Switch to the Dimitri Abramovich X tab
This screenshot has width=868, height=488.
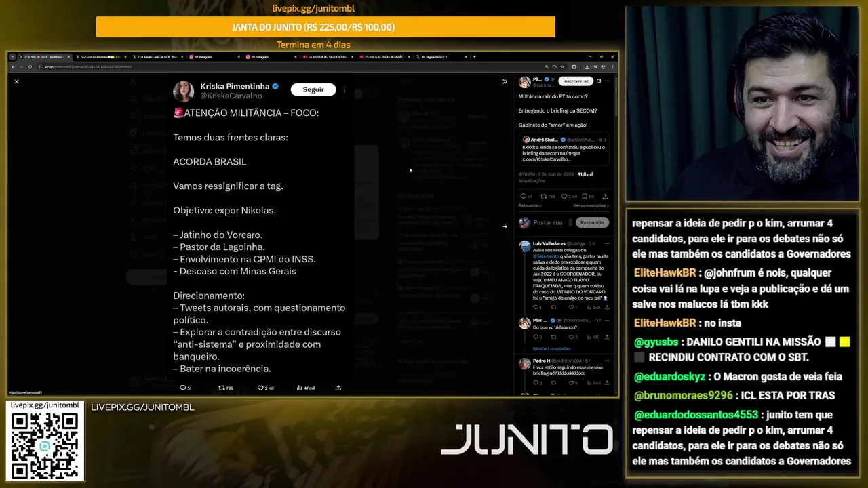pyautogui.click(x=101, y=57)
